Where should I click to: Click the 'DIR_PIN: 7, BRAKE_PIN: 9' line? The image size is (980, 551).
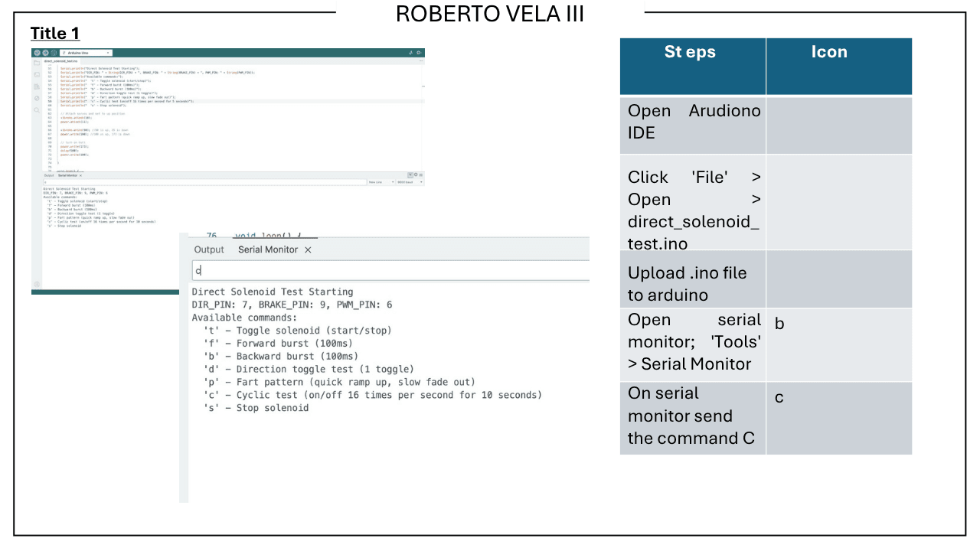click(x=292, y=305)
